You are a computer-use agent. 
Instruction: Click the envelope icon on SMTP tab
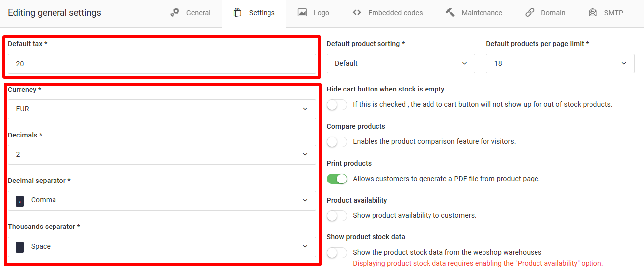(592, 13)
